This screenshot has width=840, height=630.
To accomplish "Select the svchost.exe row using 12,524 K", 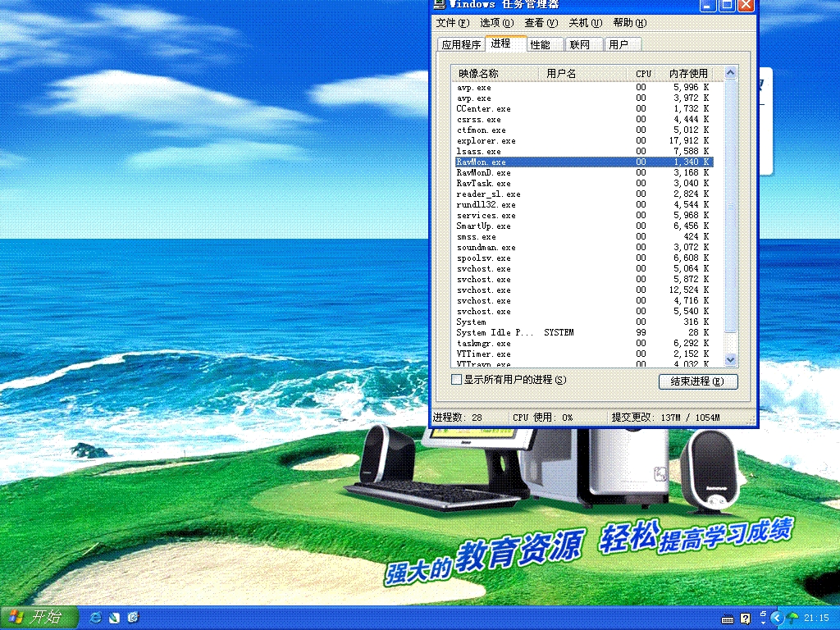I will (584, 290).
